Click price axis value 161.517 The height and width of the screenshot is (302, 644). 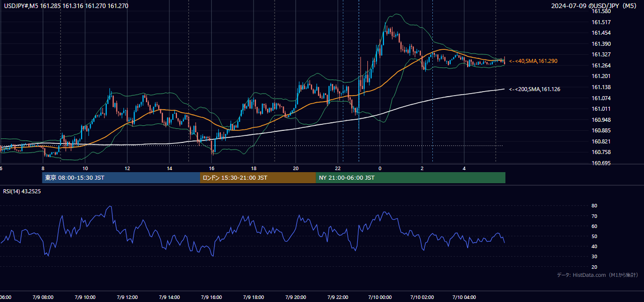coord(601,22)
